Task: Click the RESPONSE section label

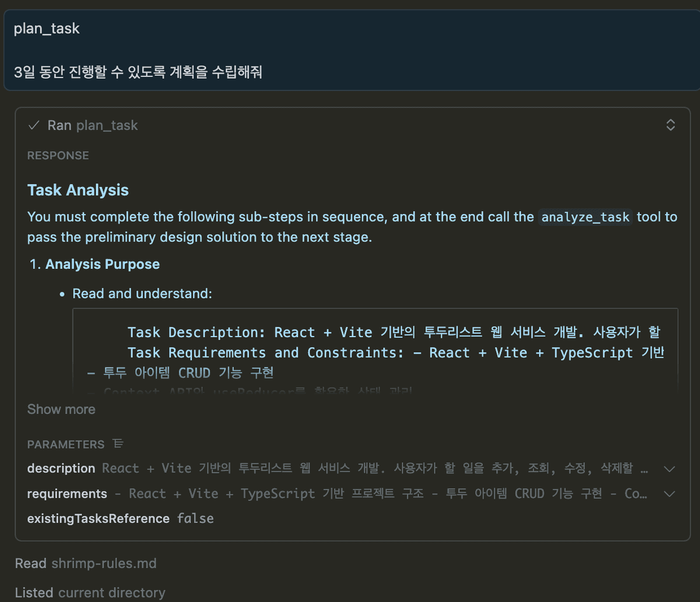Action: (x=58, y=155)
